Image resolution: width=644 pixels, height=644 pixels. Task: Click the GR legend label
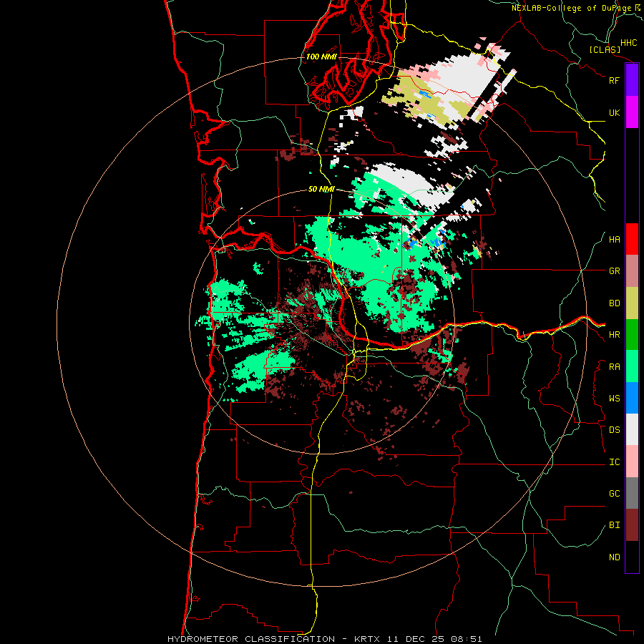(x=614, y=271)
